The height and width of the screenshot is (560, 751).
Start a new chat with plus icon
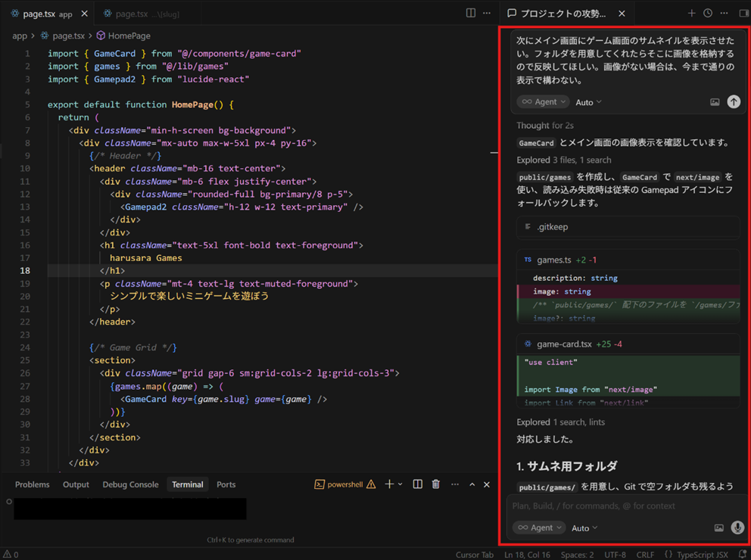point(691,13)
